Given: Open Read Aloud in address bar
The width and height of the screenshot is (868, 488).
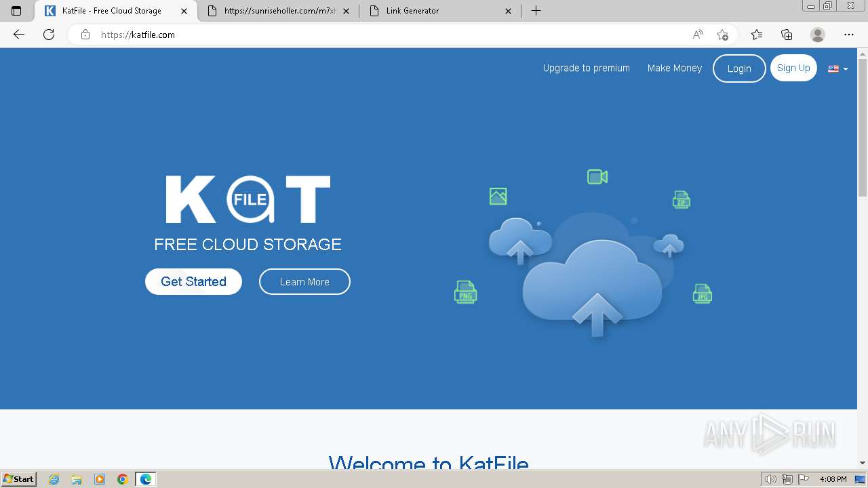Looking at the screenshot, I should [x=698, y=35].
